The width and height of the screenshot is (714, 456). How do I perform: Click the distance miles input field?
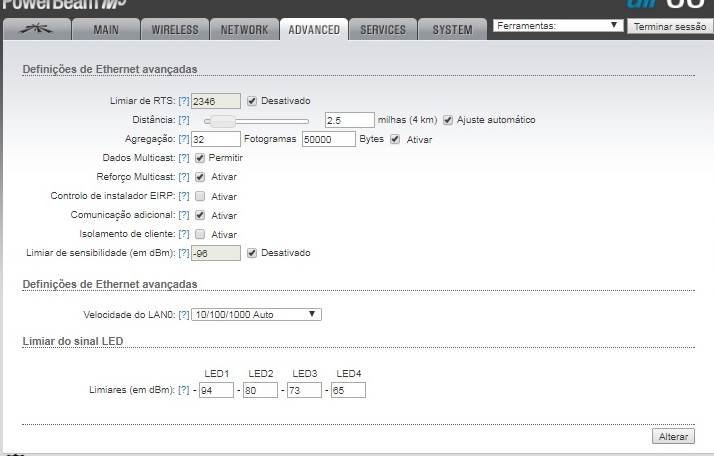(x=350, y=120)
